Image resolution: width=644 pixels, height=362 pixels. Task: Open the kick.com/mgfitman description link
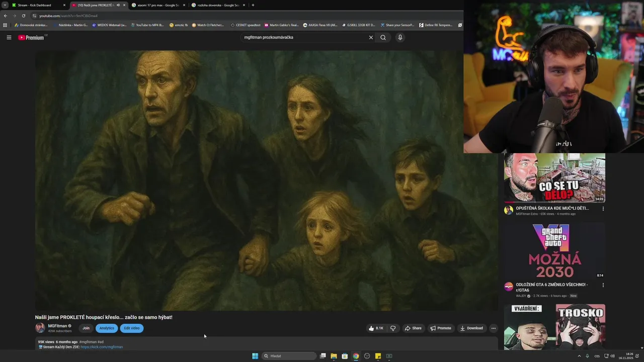(x=102, y=347)
